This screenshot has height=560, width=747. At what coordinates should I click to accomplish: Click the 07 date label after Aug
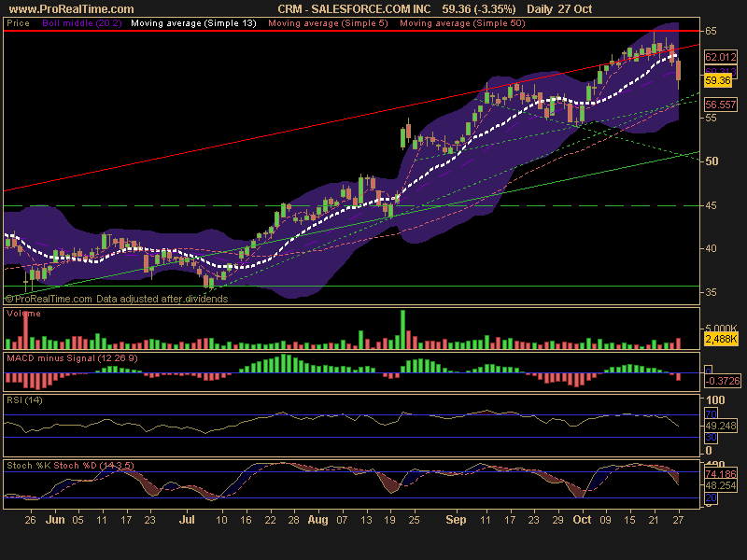coord(342,520)
